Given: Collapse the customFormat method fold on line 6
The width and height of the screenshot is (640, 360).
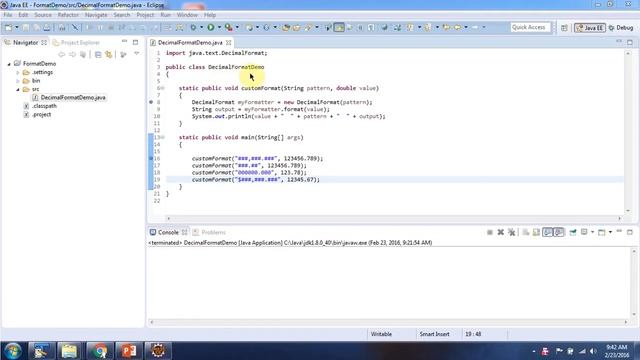Looking at the screenshot, I should (x=163, y=88).
